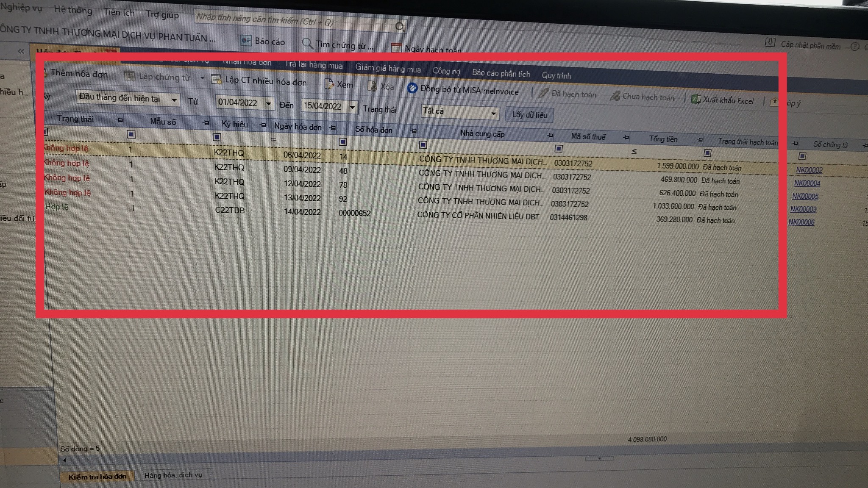Open the ≤ filter operator for Tổng tiền
868x488 pixels.
point(634,151)
